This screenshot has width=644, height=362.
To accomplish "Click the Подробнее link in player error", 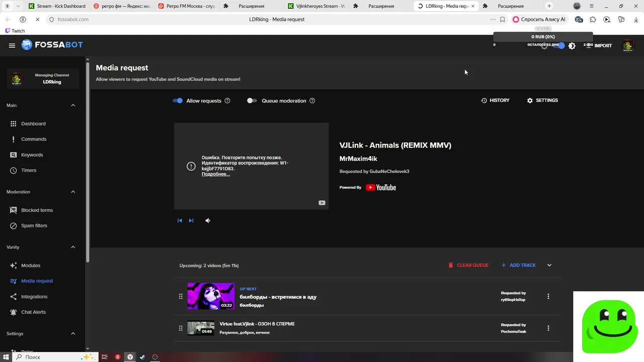I will (x=216, y=174).
